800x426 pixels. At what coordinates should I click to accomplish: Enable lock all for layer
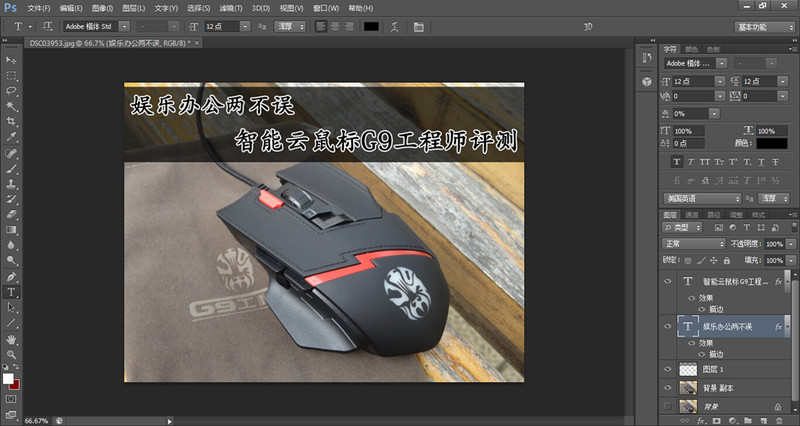click(727, 260)
